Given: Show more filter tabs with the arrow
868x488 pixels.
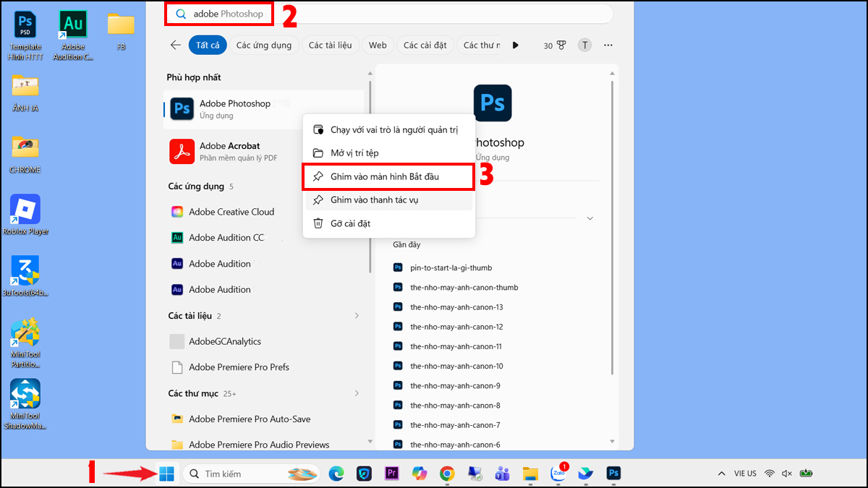Looking at the screenshot, I should click(x=516, y=45).
